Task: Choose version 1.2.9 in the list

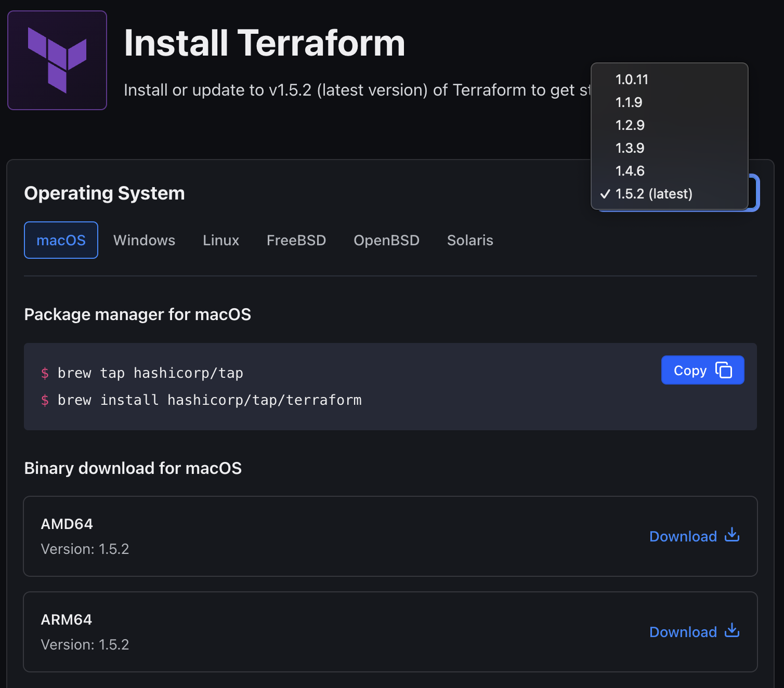Action: click(670, 125)
